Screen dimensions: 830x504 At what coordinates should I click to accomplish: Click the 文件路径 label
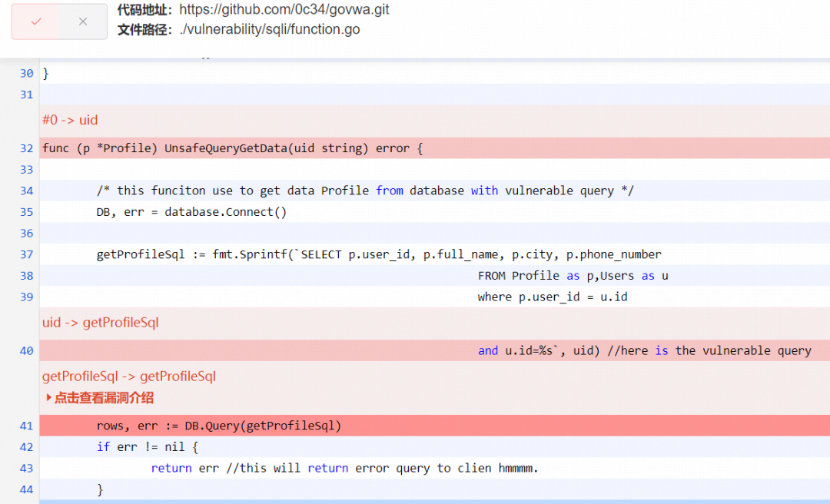click(x=144, y=30)
